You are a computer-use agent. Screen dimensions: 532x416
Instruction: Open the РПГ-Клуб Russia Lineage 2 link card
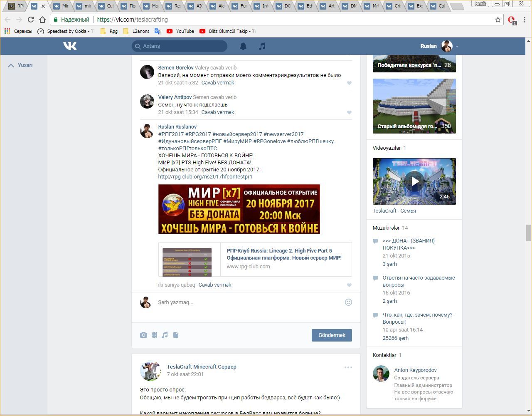pos(255,260)
